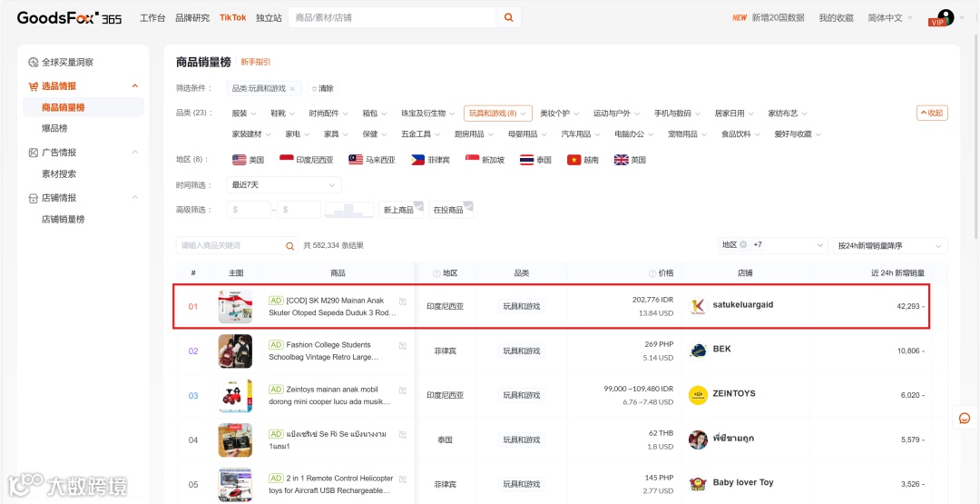Open the 工作台 top navigation item
The width and height of the screenshot is (980, 504).
[152, 17]
